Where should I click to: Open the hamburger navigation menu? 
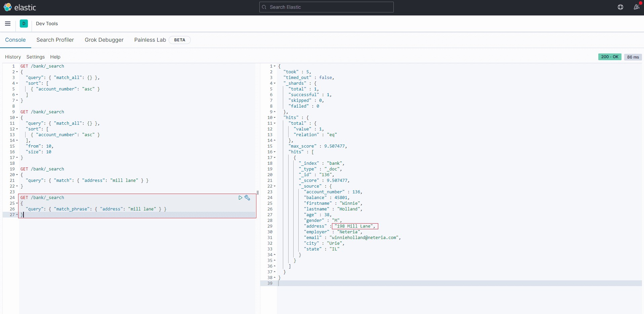(8, 24)
